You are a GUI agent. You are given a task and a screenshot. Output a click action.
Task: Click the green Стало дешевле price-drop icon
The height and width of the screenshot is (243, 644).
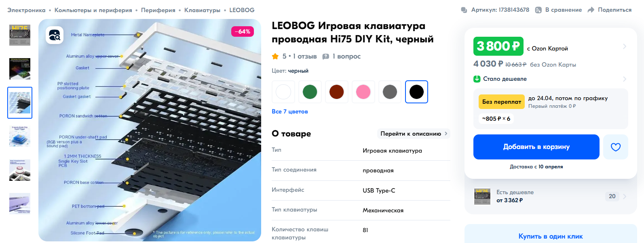(477, 79)
